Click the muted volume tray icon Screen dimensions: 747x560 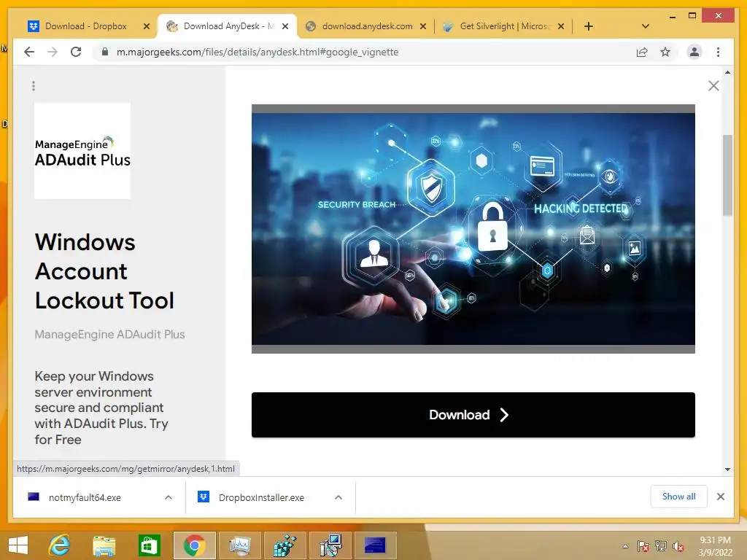coord(678,546)
